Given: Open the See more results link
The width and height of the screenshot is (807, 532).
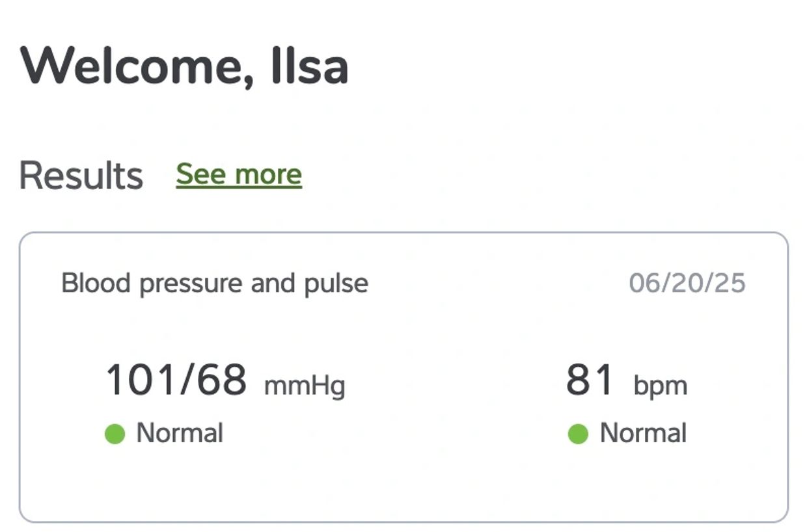Looking at the screenshot, I should pyautogui.click(x=239, y=174).
